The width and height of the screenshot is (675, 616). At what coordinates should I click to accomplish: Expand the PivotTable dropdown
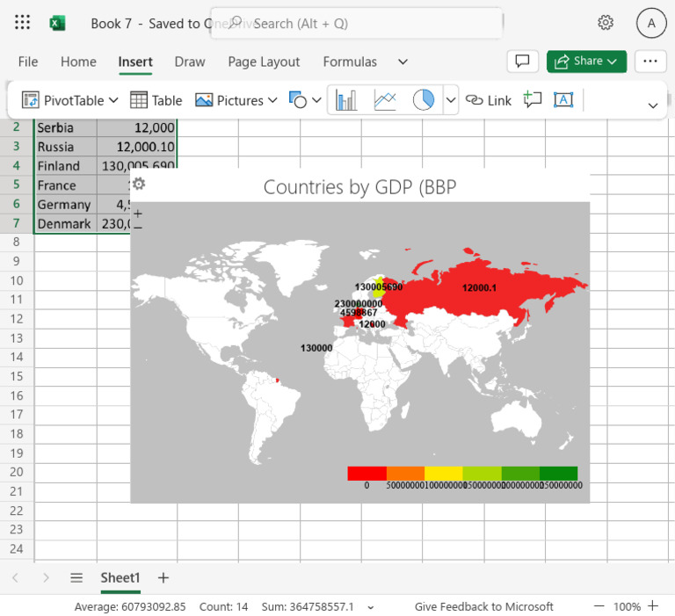pyautogui.click(x=113, y=100)
